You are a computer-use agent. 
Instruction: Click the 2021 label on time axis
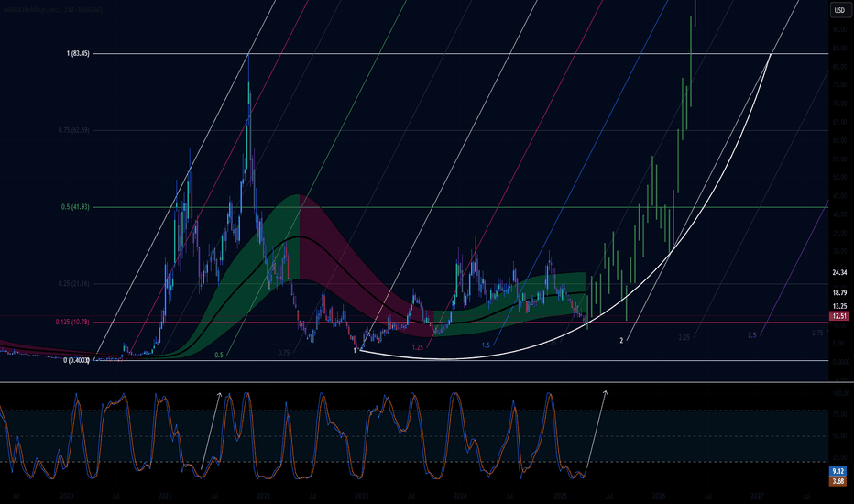(165, 497)
